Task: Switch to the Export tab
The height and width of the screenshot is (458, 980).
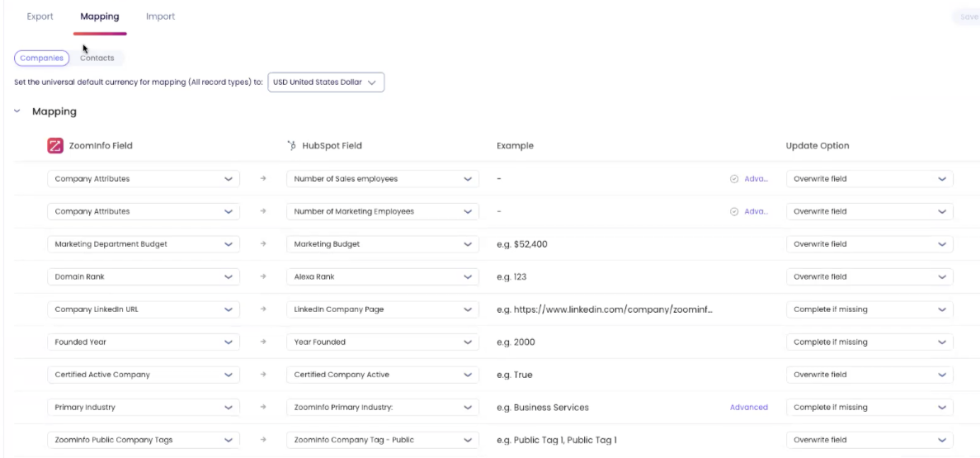Action: (x=40, y=17)
